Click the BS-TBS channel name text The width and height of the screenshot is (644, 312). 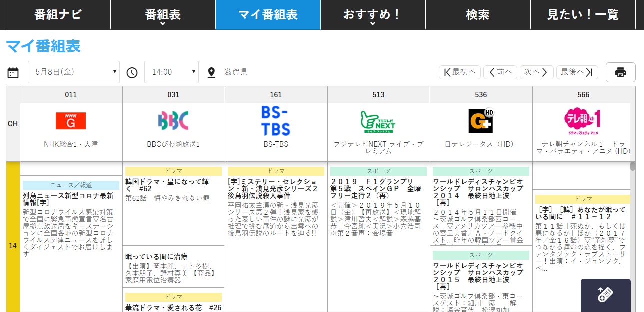click(x=276, y=144)
